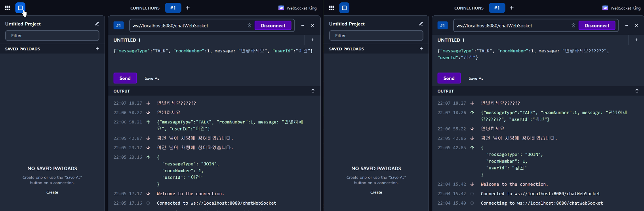Viewport: 644px width, 211px height.
Task: Click the Create link in right window
Action: (x=376, y=192)
